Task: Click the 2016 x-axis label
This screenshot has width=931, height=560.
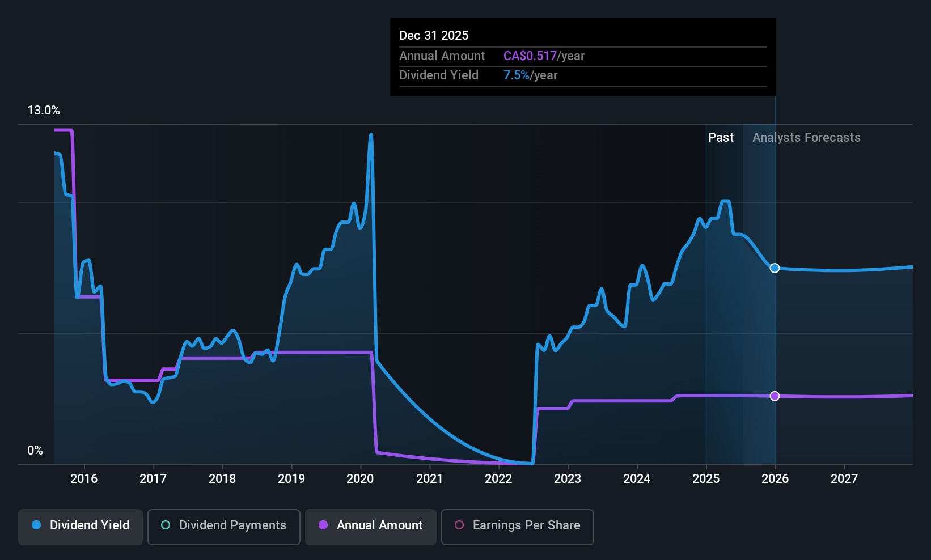Action: click(84, 479)
